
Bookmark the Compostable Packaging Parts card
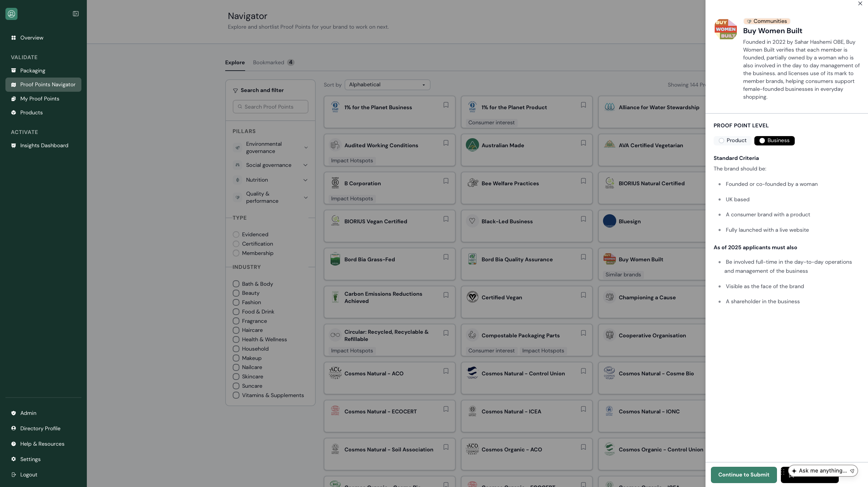pyautogui.click(x=583, y=333)
